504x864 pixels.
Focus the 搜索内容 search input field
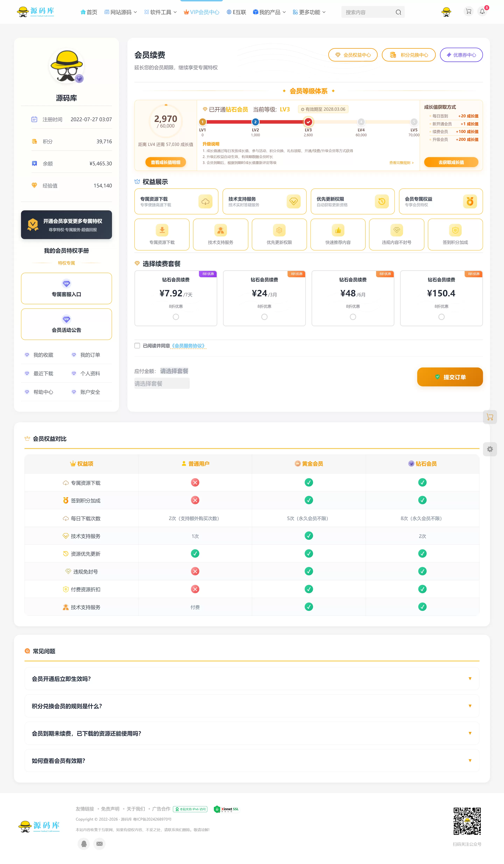pos(368,12)
